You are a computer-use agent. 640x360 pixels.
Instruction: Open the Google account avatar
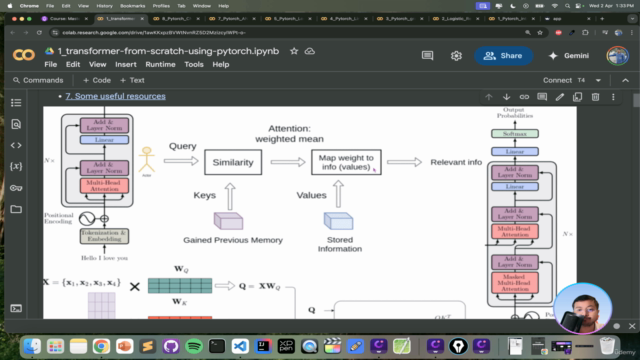[x=617, y=56]
